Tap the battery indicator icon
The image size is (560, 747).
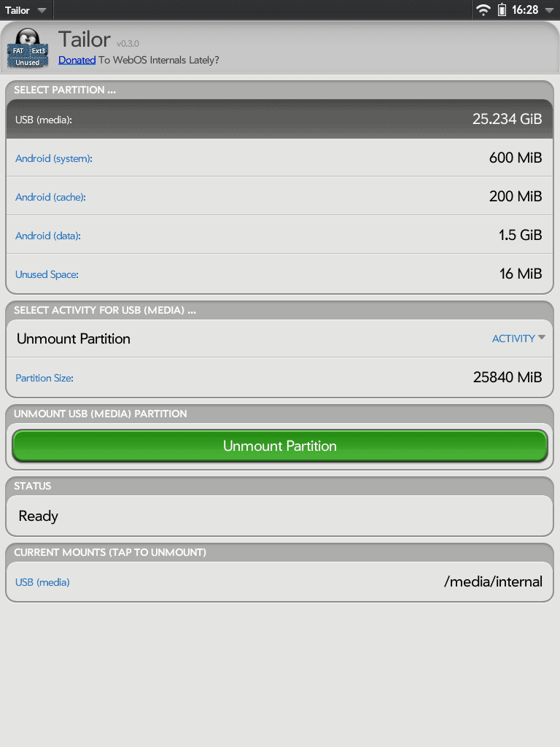(x=502, y=9)
